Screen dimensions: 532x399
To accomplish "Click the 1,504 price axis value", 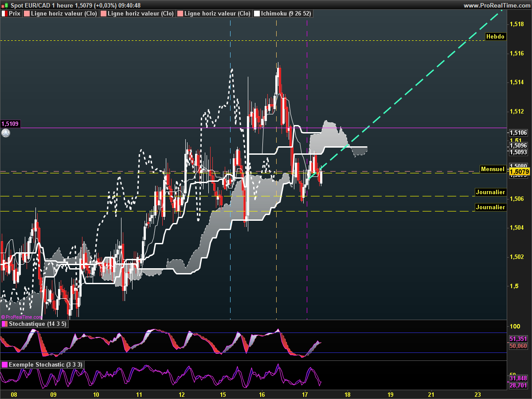I will point(517,227).
